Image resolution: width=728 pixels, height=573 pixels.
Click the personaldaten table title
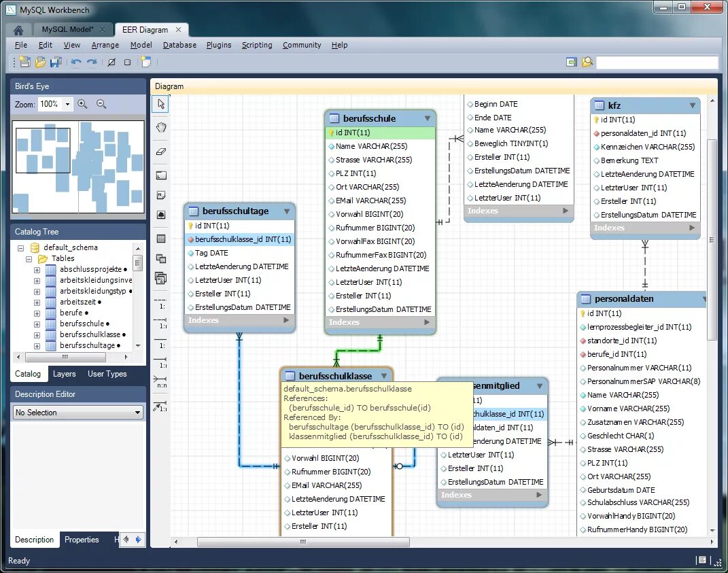point(623,298)
